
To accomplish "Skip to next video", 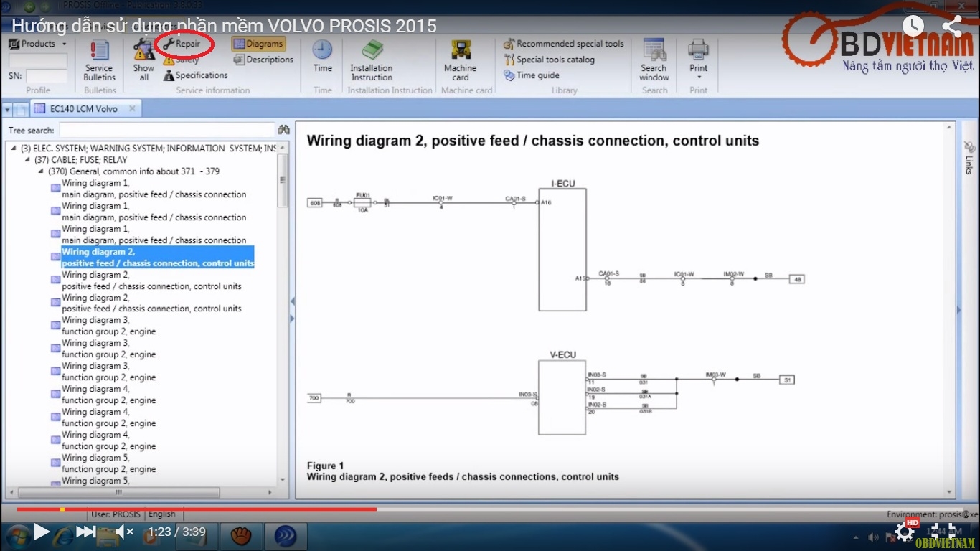I will (x=85, y=532).
